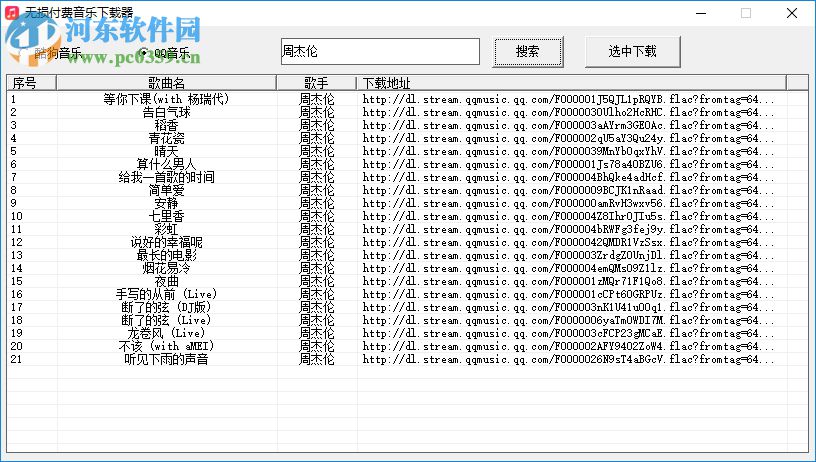The width and height of the screenshot is (816, 462).
Task: Click row number 10 in 序号 column
Action: [x=16, y=216]
